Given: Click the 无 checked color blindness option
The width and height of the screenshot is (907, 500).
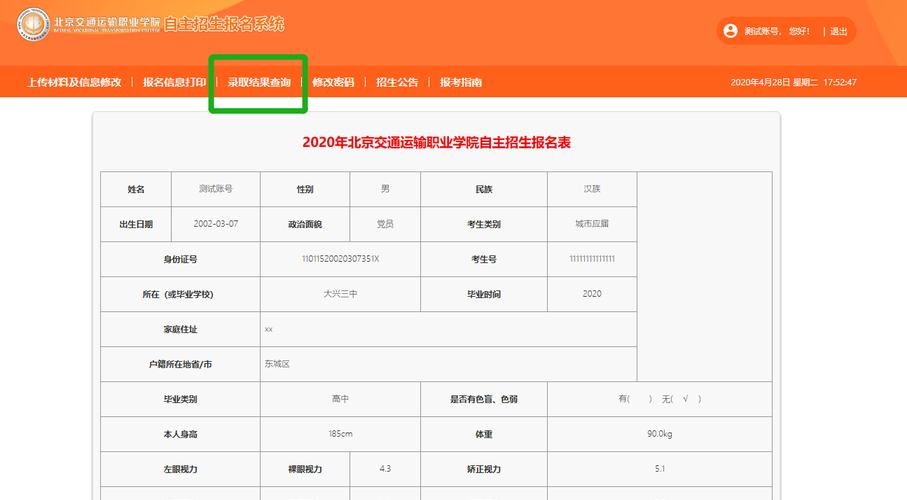Looking at the screenshot, I should [681, 399].
